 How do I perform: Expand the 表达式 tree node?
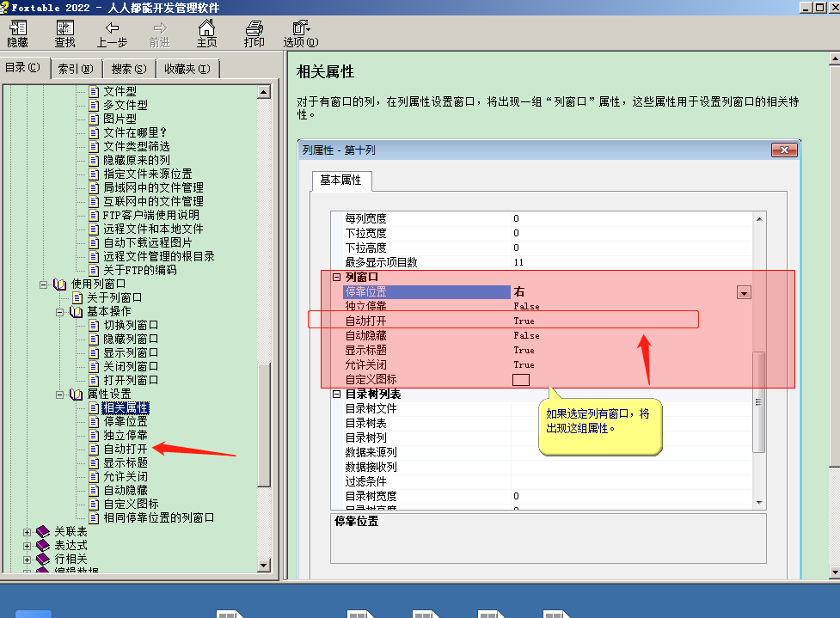click(x=27, y=546)
